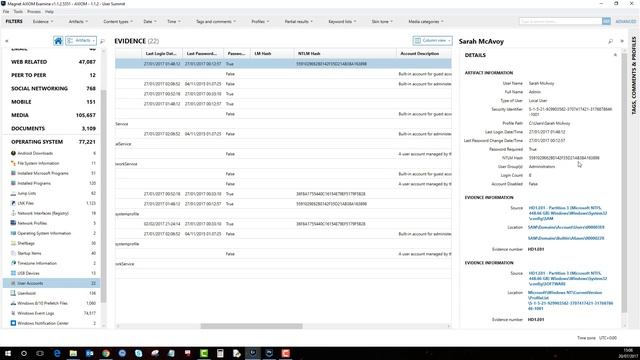The height and width of the screenshot is (360, 640).
Task: Open the SAM source link under Evidence Information
Action: pyautogui.click(x=568, y=213)
